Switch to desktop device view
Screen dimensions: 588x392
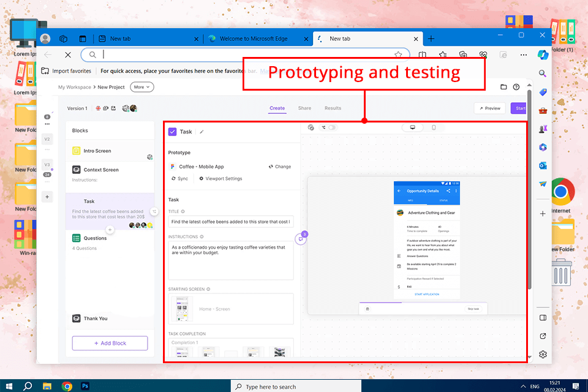(x=412, y=127)
